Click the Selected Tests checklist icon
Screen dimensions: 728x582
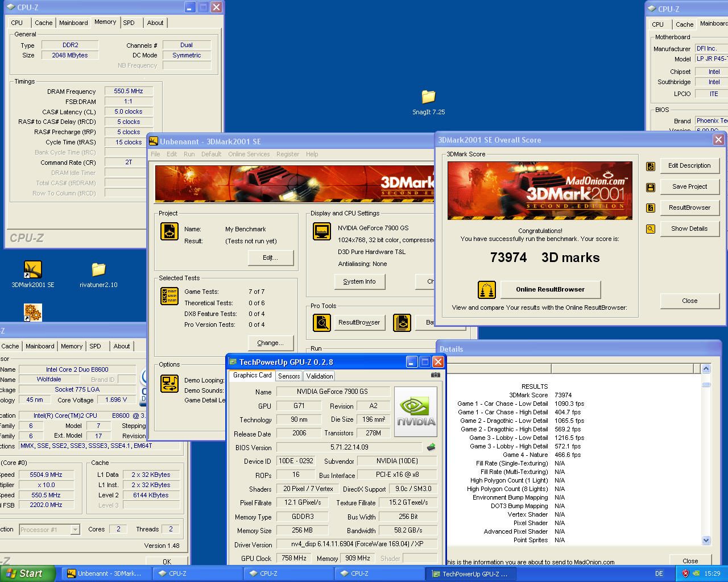tap(169, 296)
